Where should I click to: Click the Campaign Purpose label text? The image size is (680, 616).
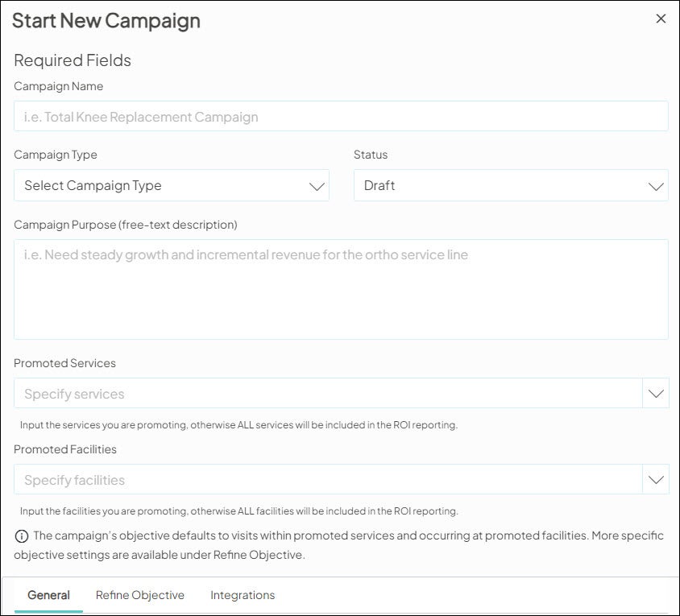click(125, 225)
